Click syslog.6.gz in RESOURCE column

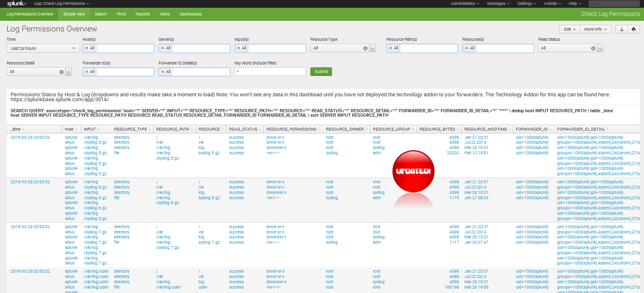[209, 198]
